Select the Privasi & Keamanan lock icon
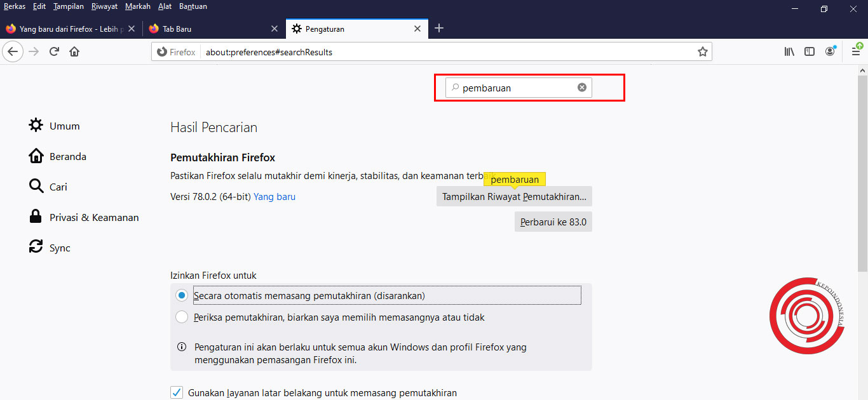This screenshot has width=868, height=400. (36, 217)
